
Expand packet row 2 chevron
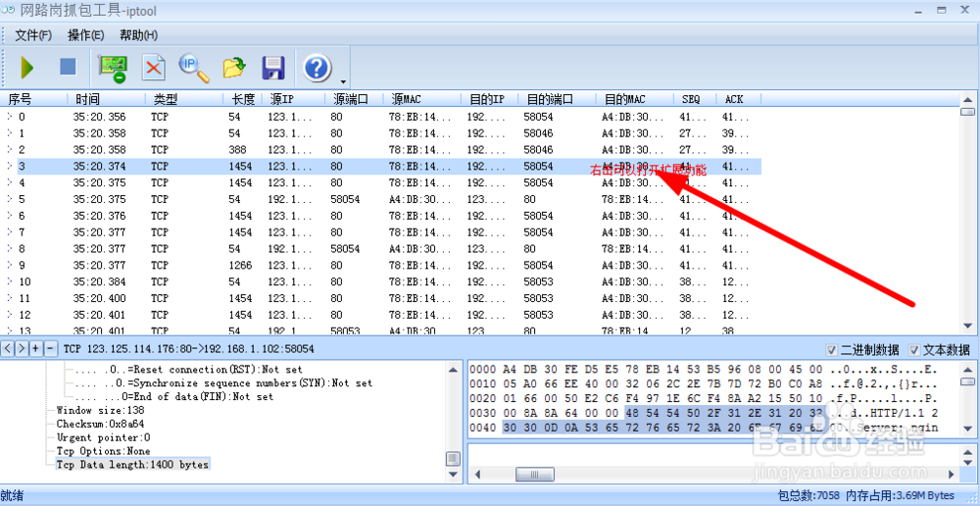click(x=10, y=149)
